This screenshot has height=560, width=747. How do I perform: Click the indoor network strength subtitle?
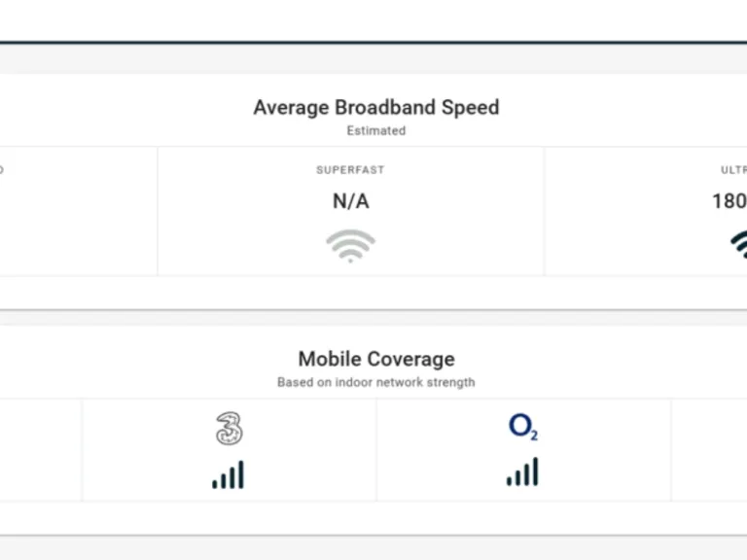[x=375, y=382]
